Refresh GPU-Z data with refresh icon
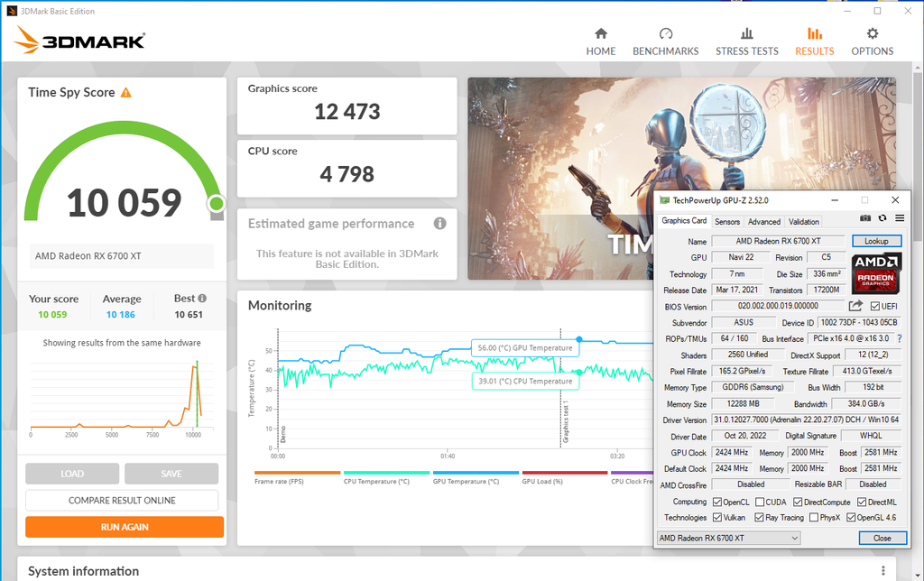Viewport: 924px width, 581px height. (882, 218)
